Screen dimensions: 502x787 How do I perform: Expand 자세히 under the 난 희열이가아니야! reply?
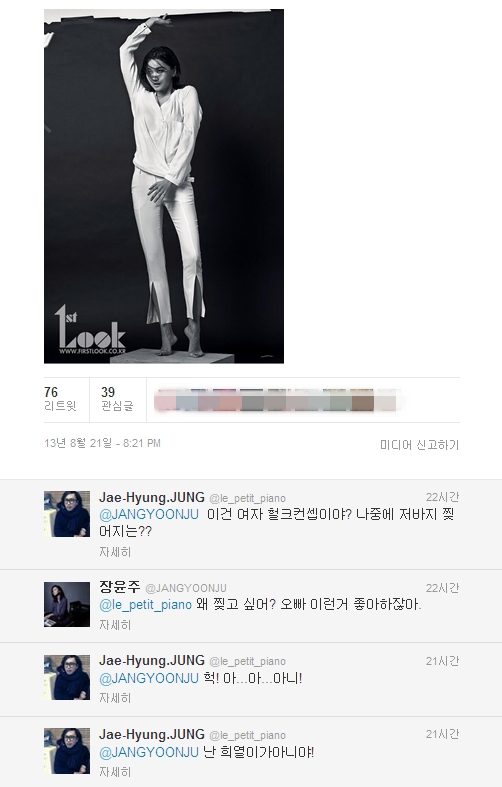tap(115, 771)
